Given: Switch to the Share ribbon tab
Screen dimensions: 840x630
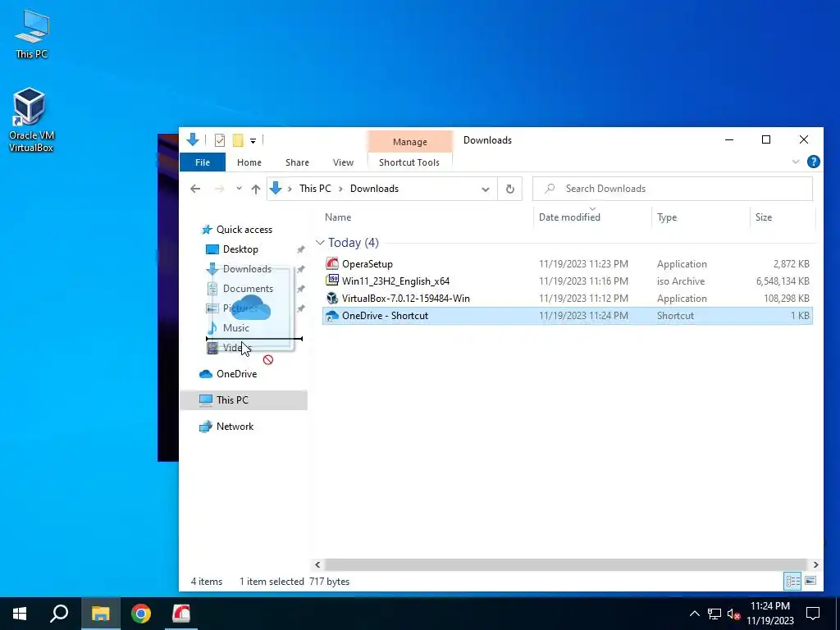Looking at the screenshot, I should tap(297, 162).
